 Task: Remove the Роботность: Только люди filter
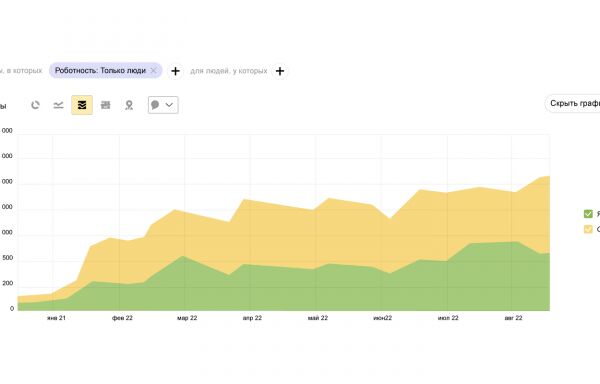coord(153,70)
